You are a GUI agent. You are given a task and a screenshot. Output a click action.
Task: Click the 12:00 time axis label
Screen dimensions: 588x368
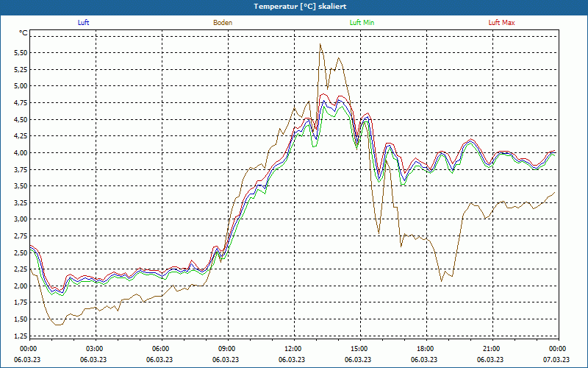pyautogui.click(x=293, y=349)
